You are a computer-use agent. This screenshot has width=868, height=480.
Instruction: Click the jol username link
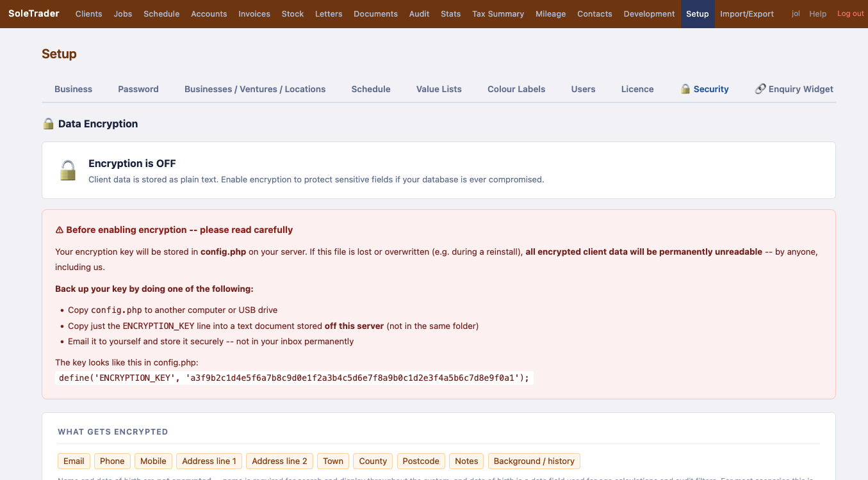tap(796, 13)
